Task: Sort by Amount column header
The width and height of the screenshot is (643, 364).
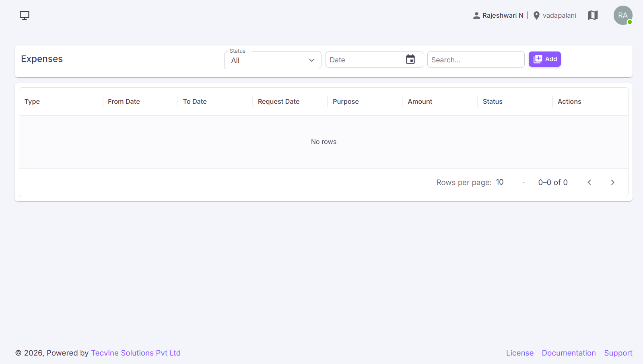Action: pyautogui.click(x=420, y=102)
